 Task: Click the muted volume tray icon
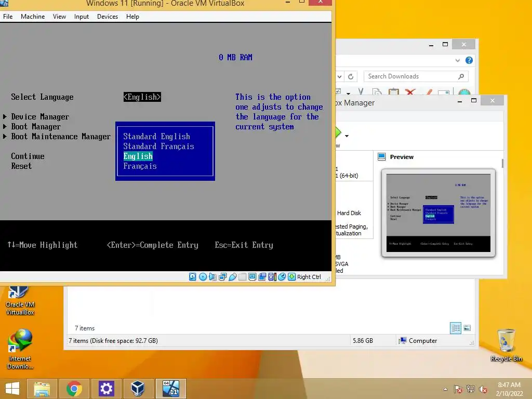[x=483, y=389]
